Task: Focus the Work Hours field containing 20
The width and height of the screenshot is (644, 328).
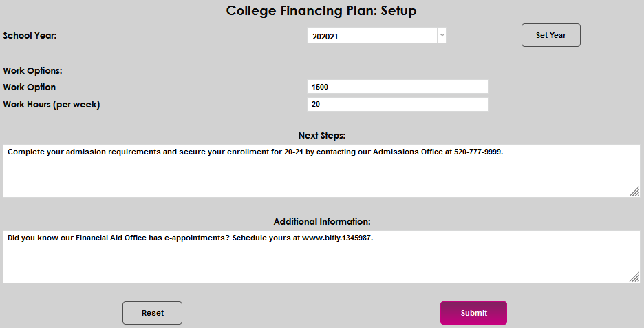Action: pos(397,105)
